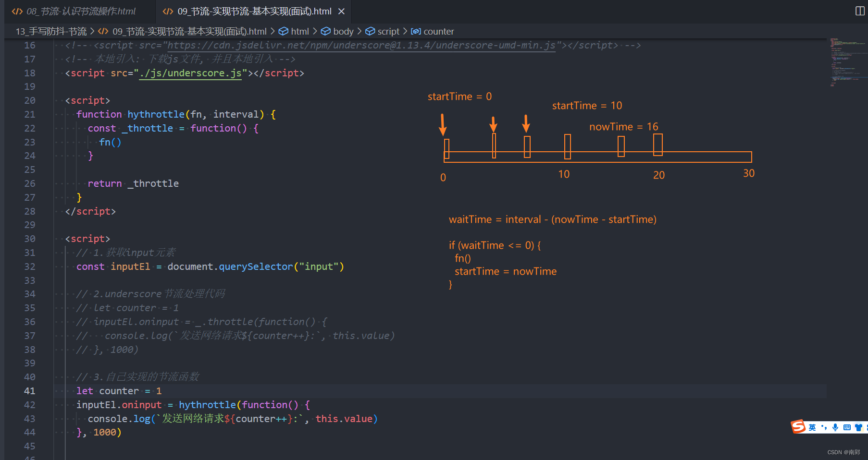Open the cdn.jsdelivr.net underscore URL on line 16
This screenshot has width=868, height=460.
(x=361, y=45)
